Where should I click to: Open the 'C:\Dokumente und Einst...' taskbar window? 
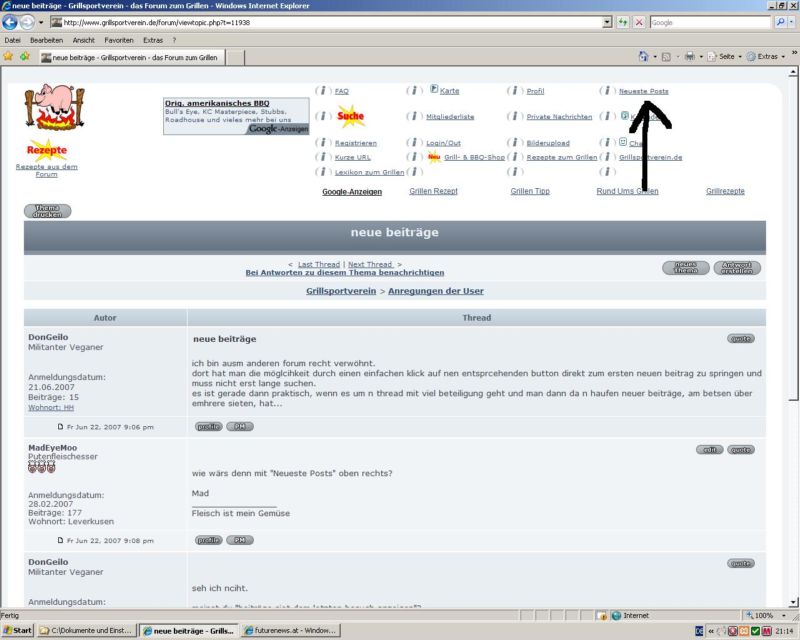point(87,630)
